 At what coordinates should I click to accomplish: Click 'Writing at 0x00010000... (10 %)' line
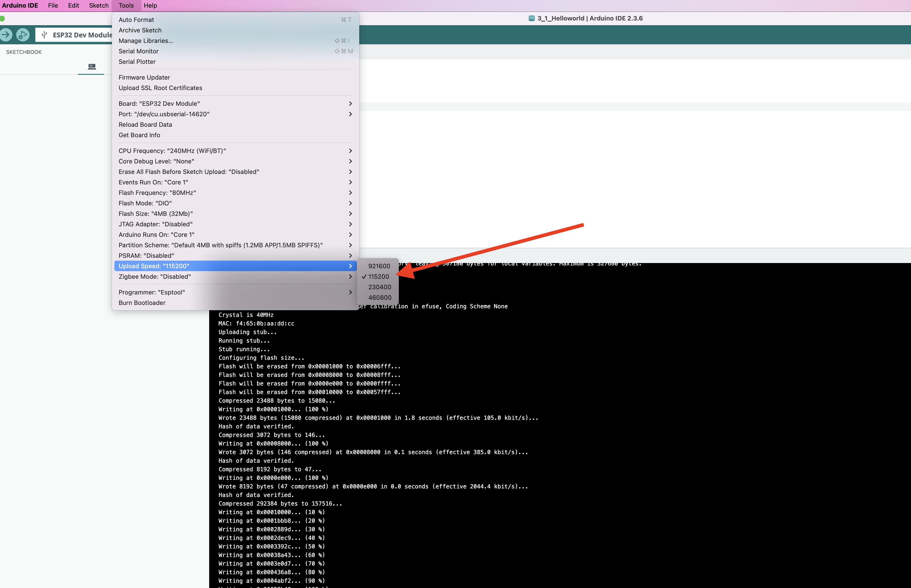pyautogui.click(x=272, y=512)
